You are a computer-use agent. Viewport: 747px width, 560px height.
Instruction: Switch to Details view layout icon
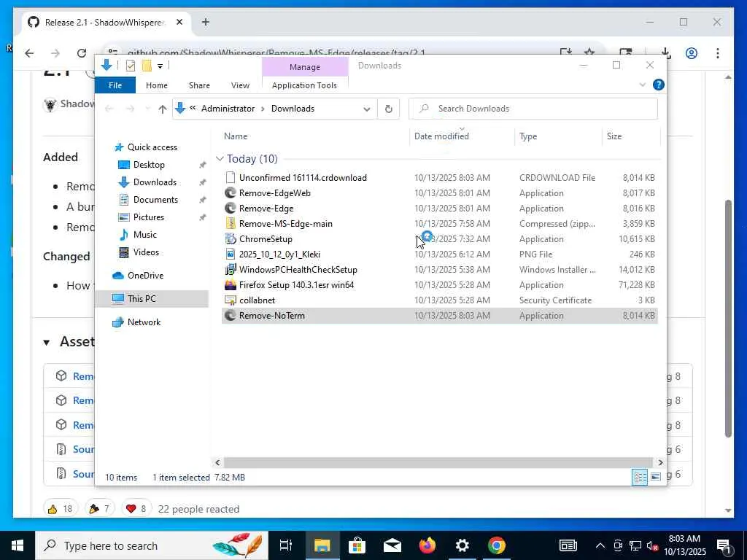[640, 477]
